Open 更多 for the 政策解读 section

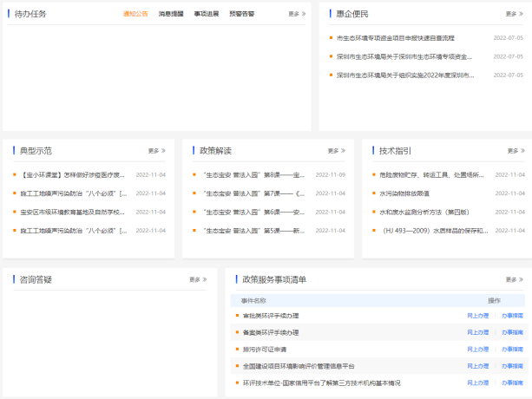click(336, 151)
